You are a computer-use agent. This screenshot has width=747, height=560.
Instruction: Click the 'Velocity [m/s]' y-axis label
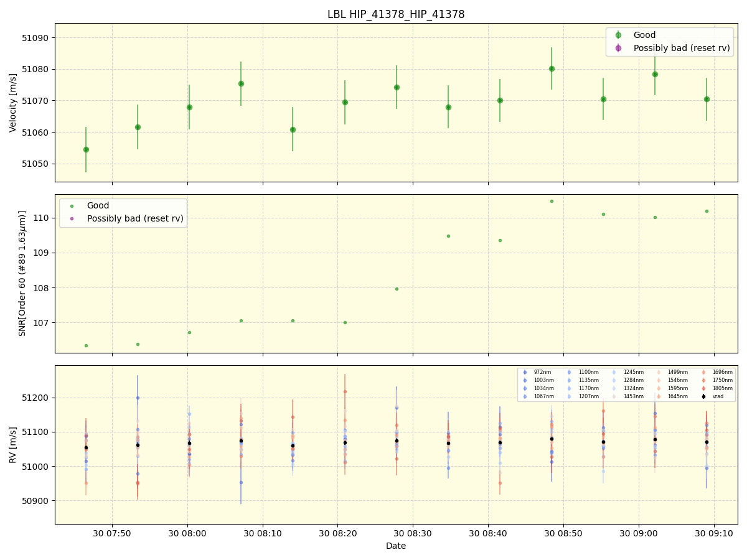(x=13, y=103)
